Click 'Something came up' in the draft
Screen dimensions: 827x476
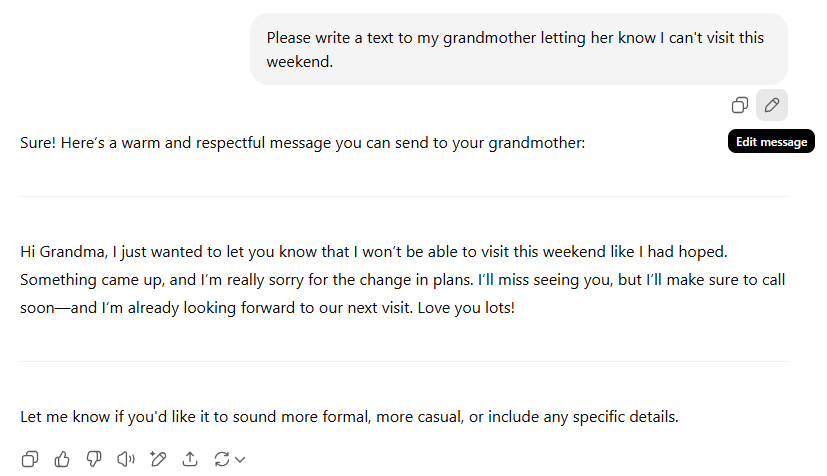[80, 280]
